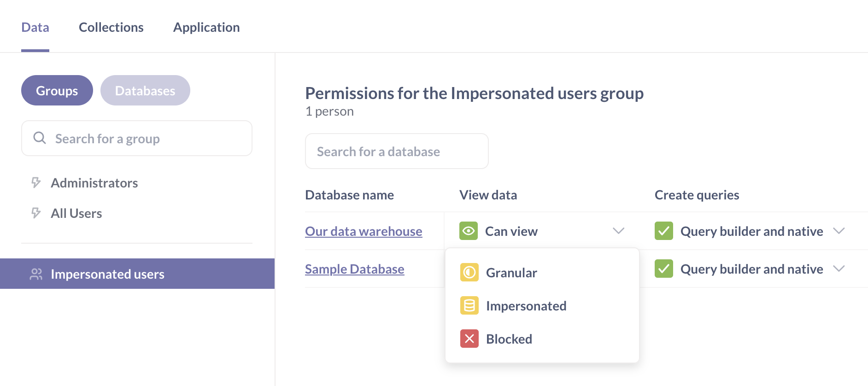Click the green eye Can view icon

click(469, 231)
